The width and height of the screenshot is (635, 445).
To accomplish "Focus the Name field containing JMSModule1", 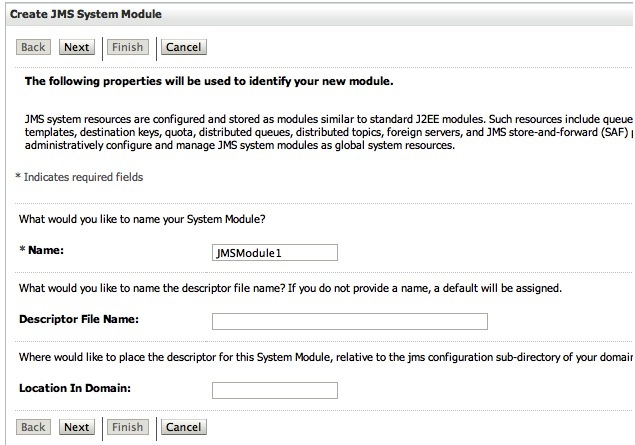I will point(274,253).
